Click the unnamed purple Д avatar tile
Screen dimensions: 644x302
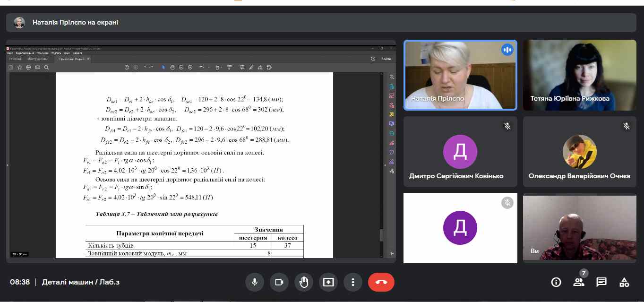tap(460, 228)
